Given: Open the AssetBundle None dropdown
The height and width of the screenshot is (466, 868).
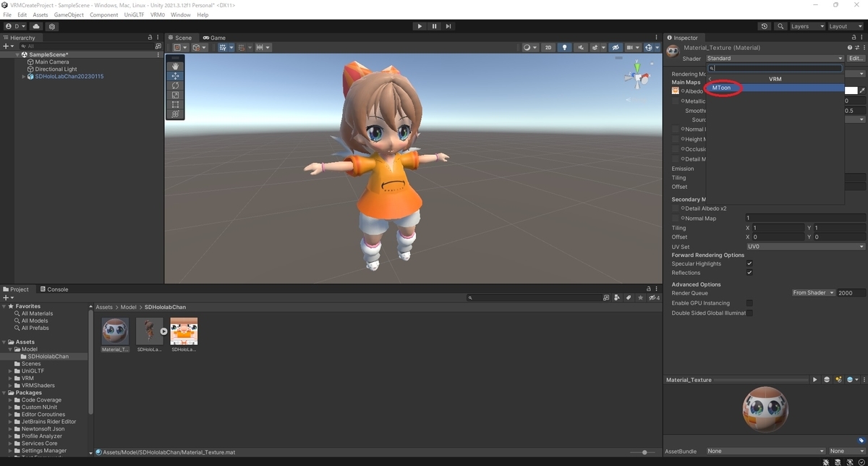Looking at the screenshot, I should tap(765, 452).
